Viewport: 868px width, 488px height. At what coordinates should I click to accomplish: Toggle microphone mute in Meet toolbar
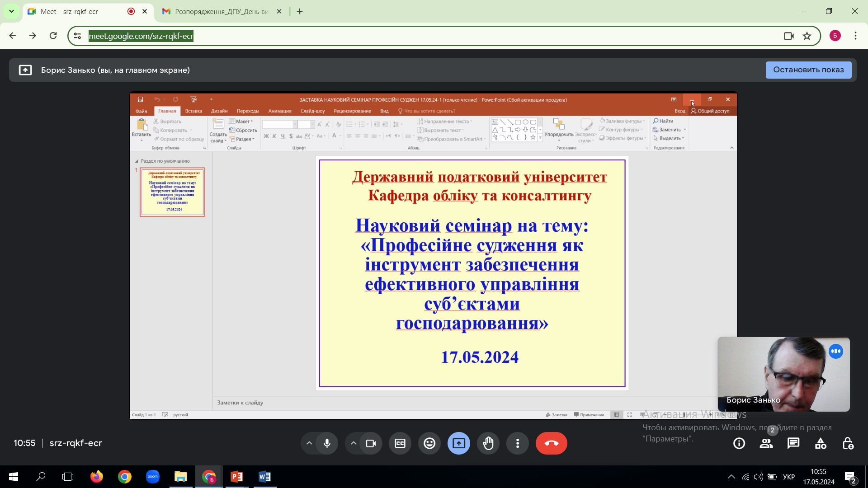(x=326, y=443)
